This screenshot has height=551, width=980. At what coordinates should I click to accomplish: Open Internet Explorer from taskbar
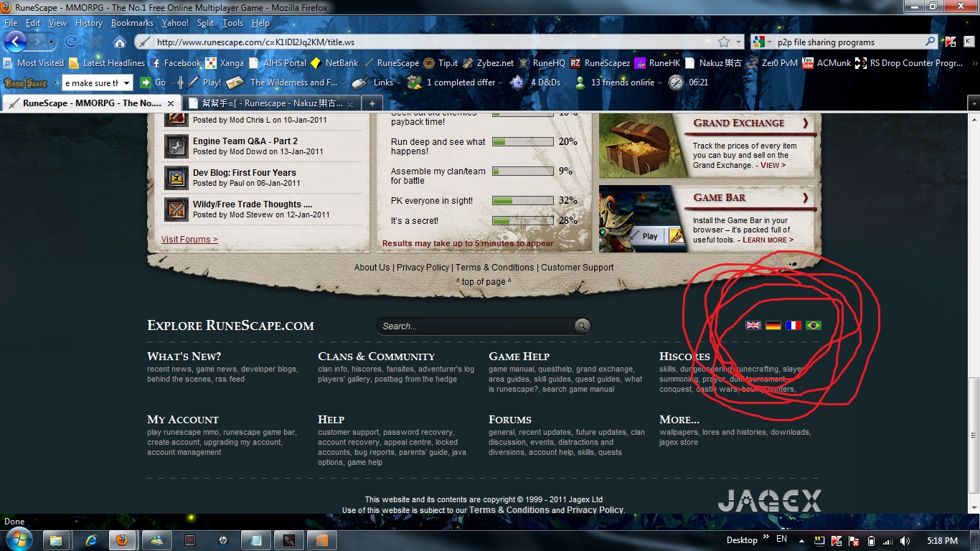coord(91,540)
